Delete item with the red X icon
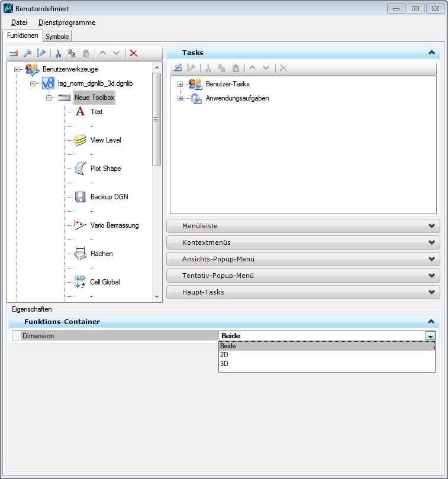The image size is (448, 479). click(133, 53)
